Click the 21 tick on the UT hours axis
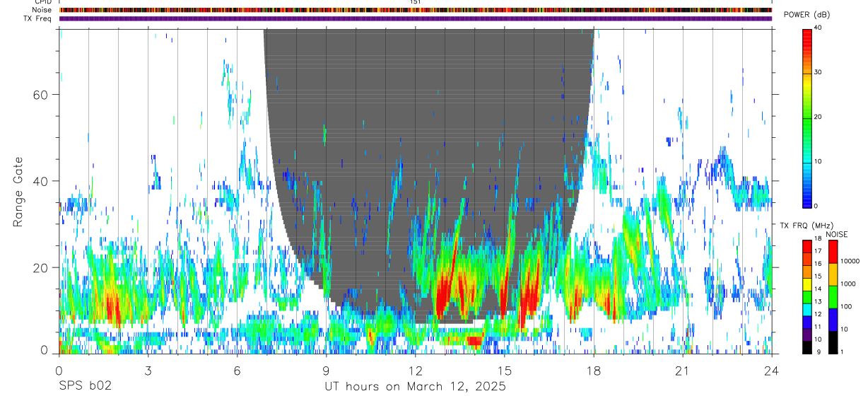The height and width of the screenshot is (401, 868). pos(682,370)
